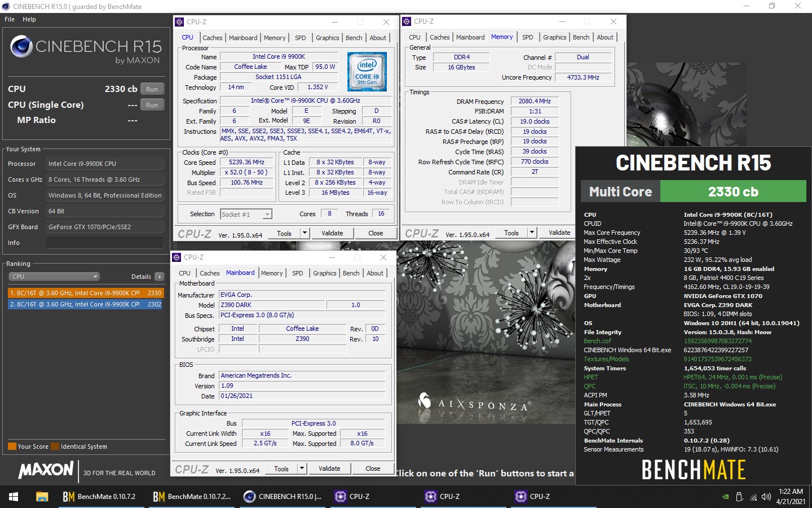Click Validate in the Mainboard window
This screenshot has height=508, width=812.
pos(329,468)
